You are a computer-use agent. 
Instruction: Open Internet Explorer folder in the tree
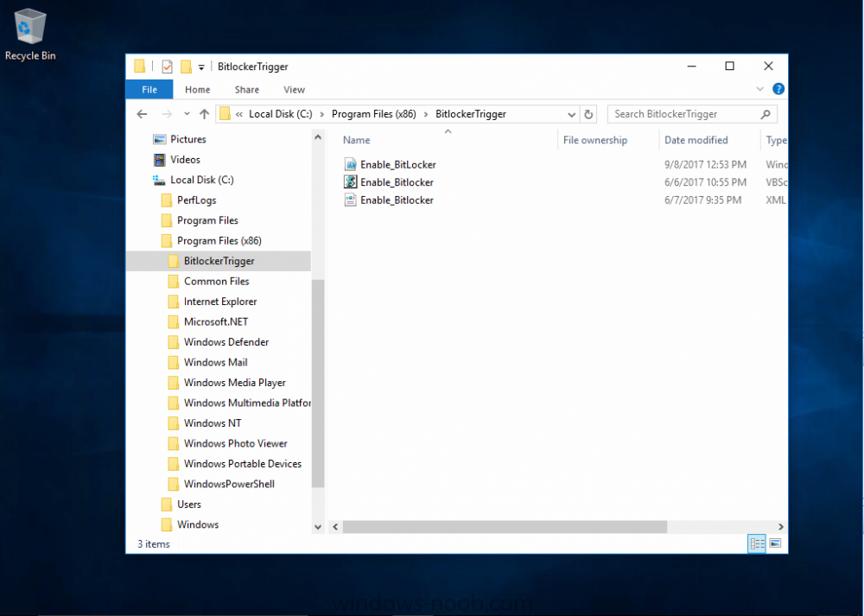[219, 302]
